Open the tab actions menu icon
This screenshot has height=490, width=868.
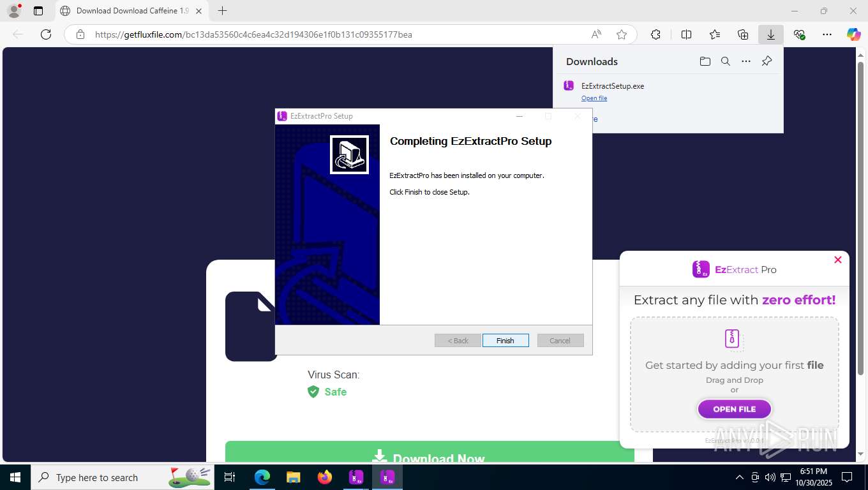[x=38, y=11]
